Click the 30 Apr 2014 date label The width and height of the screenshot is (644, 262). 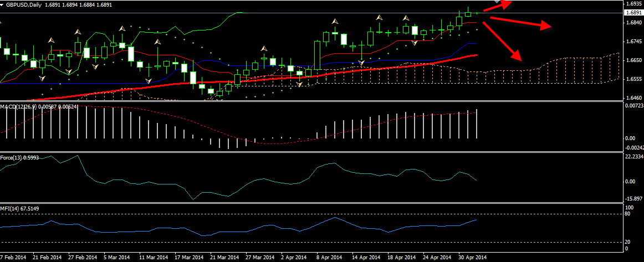pyautogui.click(x=472, y=258)
